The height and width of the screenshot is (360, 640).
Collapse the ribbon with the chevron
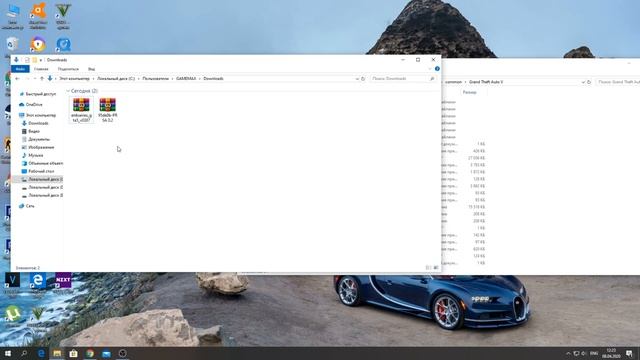tap(430, 69)
